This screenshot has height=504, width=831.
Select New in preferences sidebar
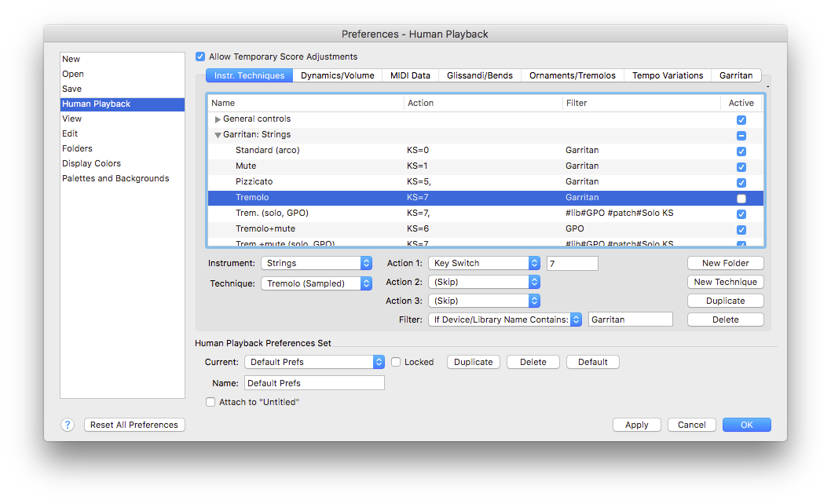(123, 59)
